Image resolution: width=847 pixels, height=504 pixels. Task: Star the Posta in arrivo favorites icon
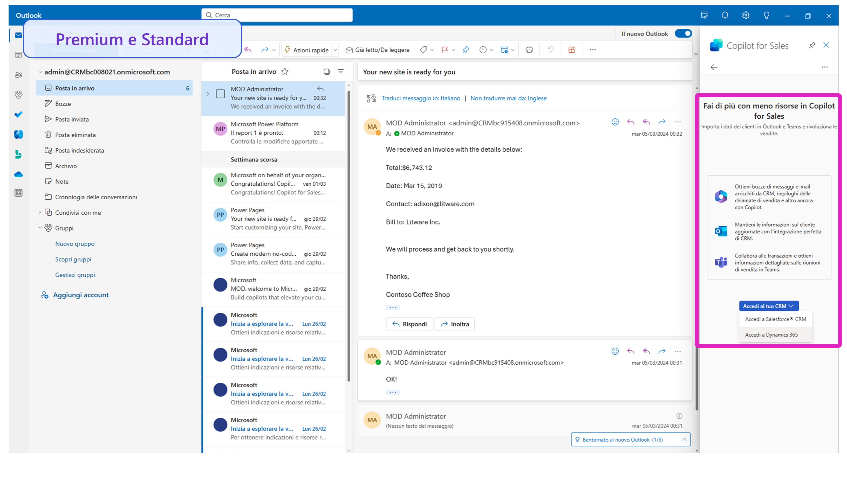(x=285, y=71)
